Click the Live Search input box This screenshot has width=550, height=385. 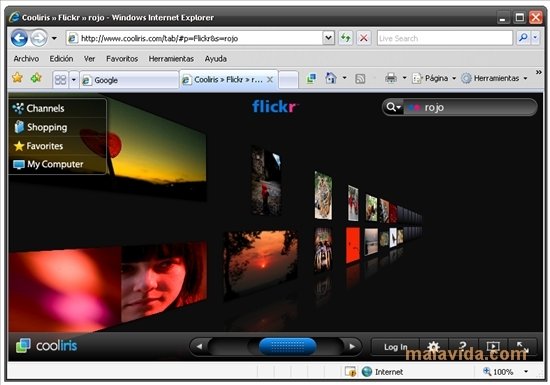click(x=445, y=38)
